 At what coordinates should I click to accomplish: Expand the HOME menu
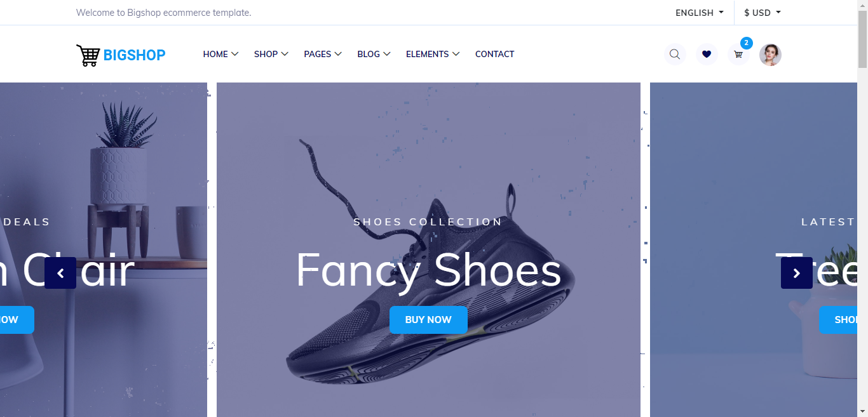[220, 54]
